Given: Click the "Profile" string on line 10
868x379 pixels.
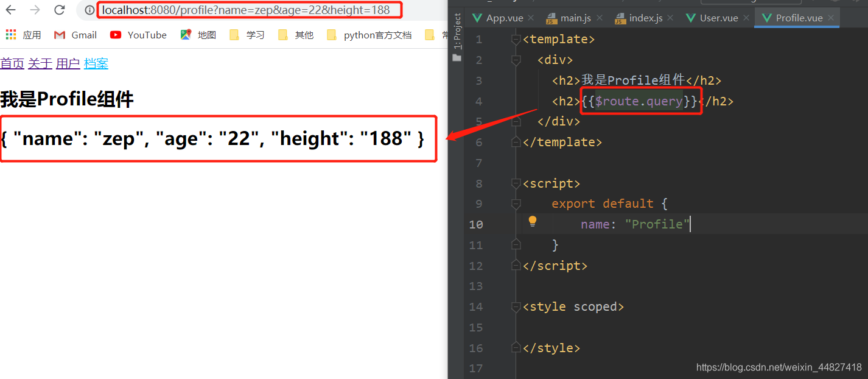Looking at the screenshot, I should [x=657, y=224].
